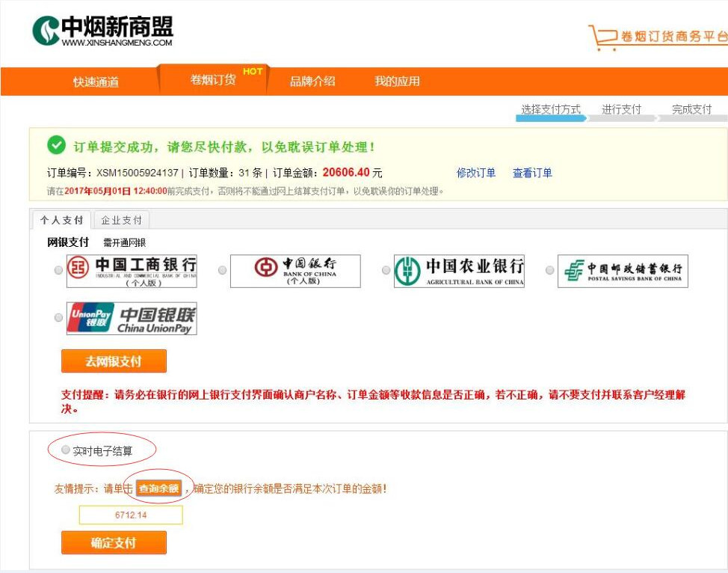Screen dimensions: 728x573
Task: Click the 需开通网银 note
Action: [124, 242]
